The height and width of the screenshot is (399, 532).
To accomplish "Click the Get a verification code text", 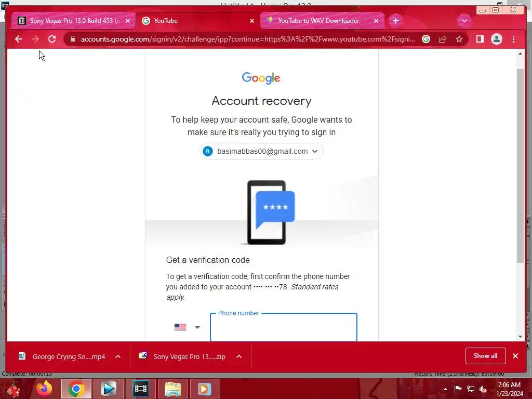I will tap(208, 260).
